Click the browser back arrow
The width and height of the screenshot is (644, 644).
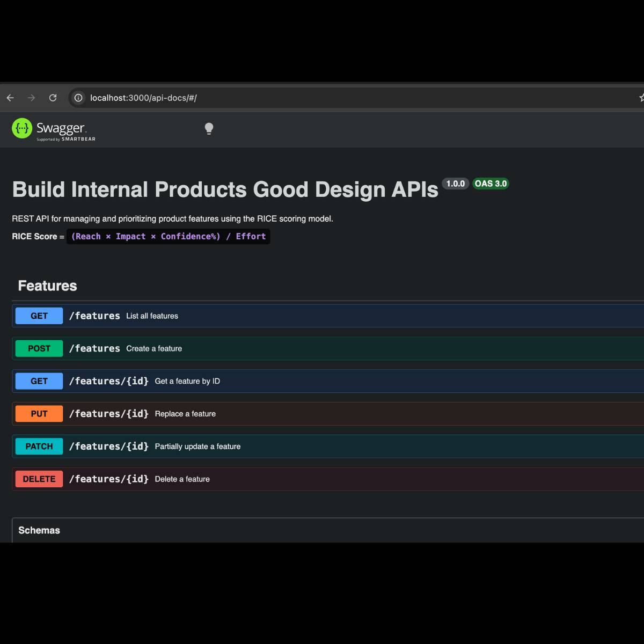[x=10, y=98]
